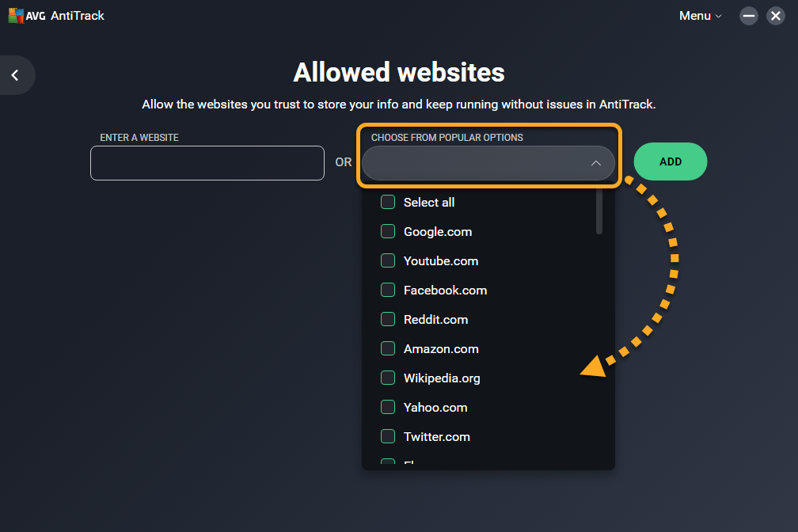Screen dimensions: 798x532
Task: Open the Menu dropdown
Action: tap(700, 16)
